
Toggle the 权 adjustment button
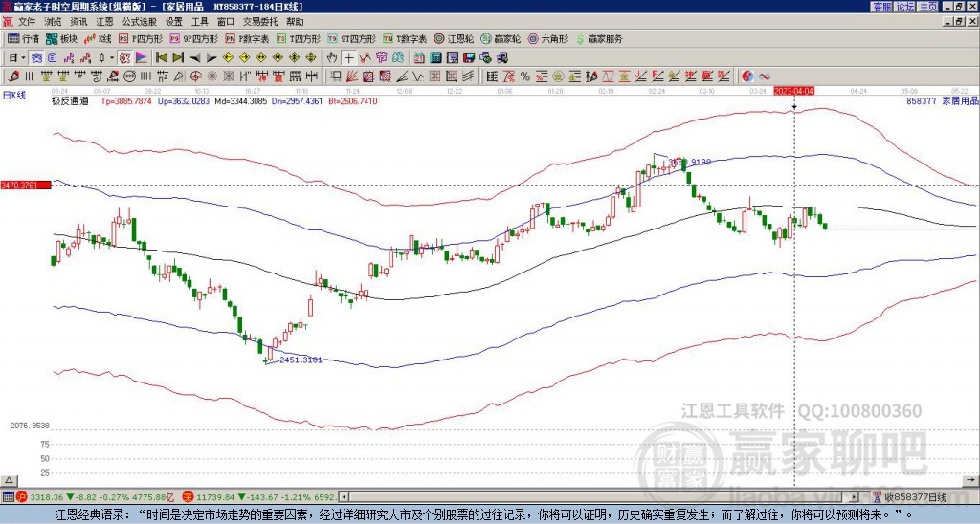pyautogui.click(x=124, y=58)
